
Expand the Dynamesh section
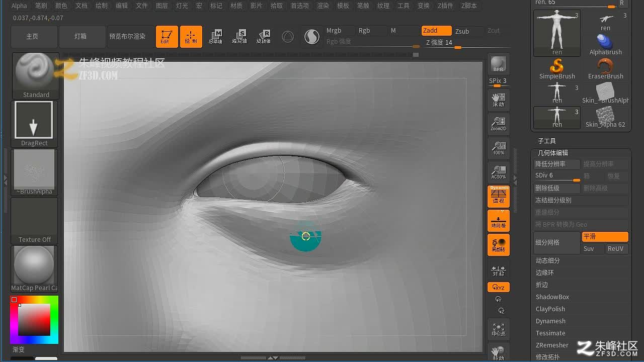[x=550, y=321]
